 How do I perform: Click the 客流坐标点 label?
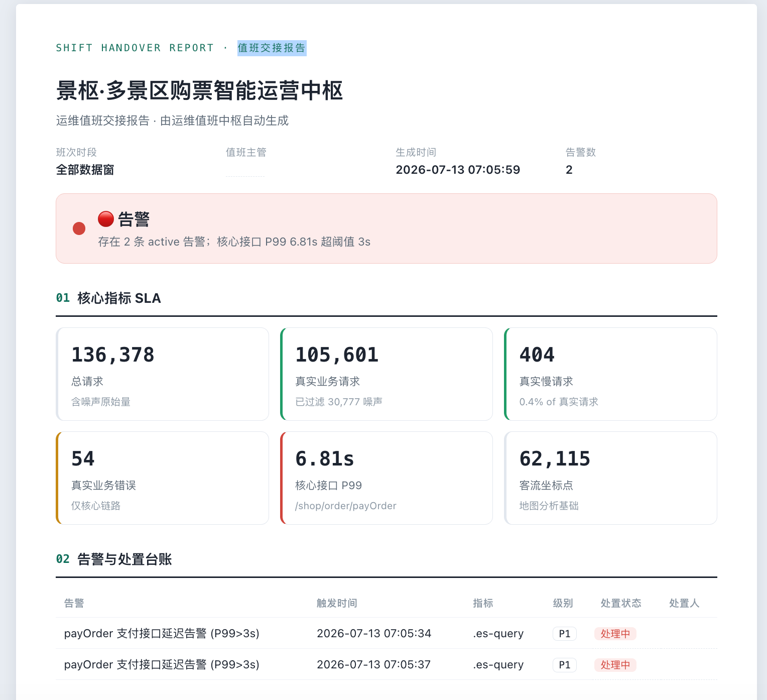click(546, 486)
